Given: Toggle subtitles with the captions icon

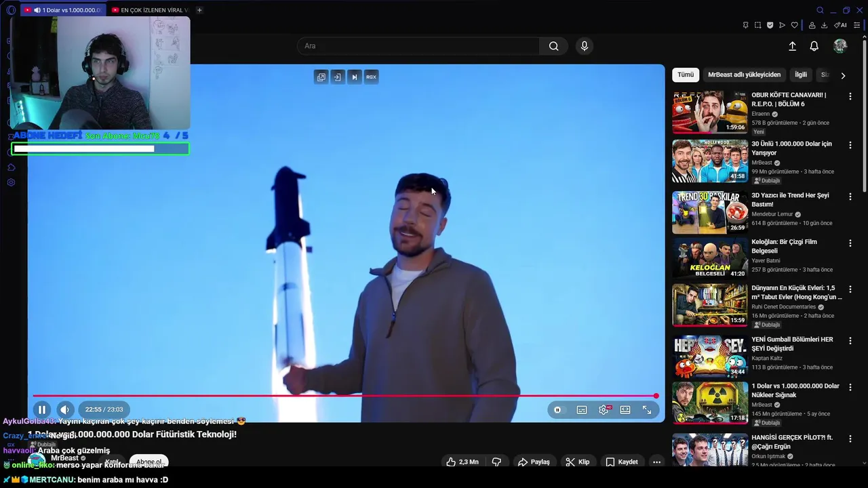Looking at the screenshot, I should (x=582, y=410).
